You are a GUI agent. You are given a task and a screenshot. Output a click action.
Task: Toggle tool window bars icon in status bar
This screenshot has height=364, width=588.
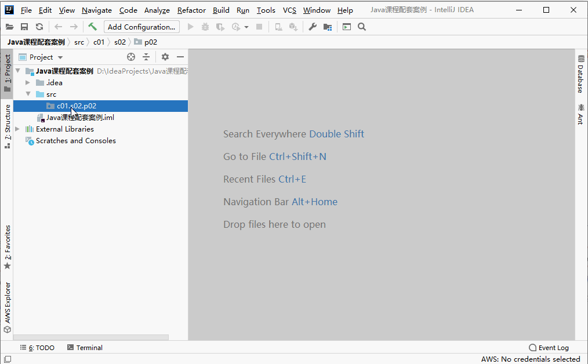point(8,359)
